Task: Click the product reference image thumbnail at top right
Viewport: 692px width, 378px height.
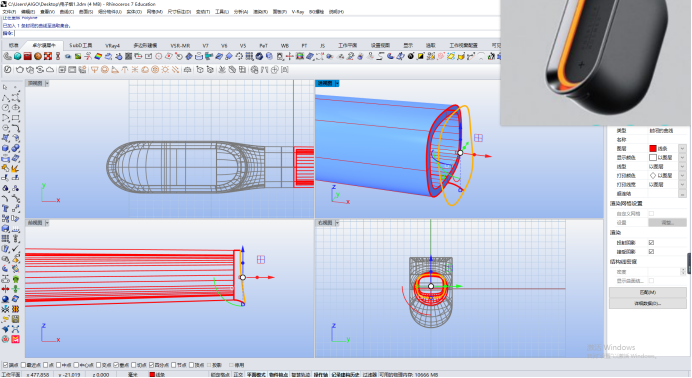Action: click(596, 63)
